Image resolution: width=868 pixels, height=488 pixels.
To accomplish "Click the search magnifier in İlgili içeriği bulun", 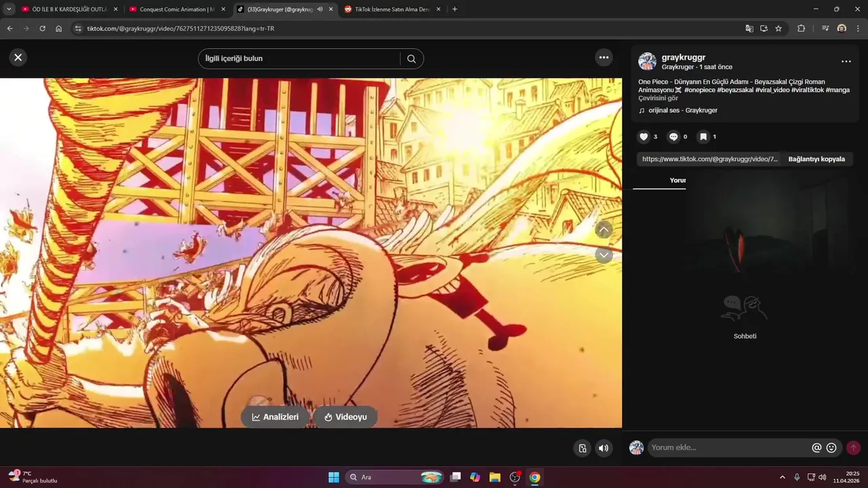I will tap(412, 59).
